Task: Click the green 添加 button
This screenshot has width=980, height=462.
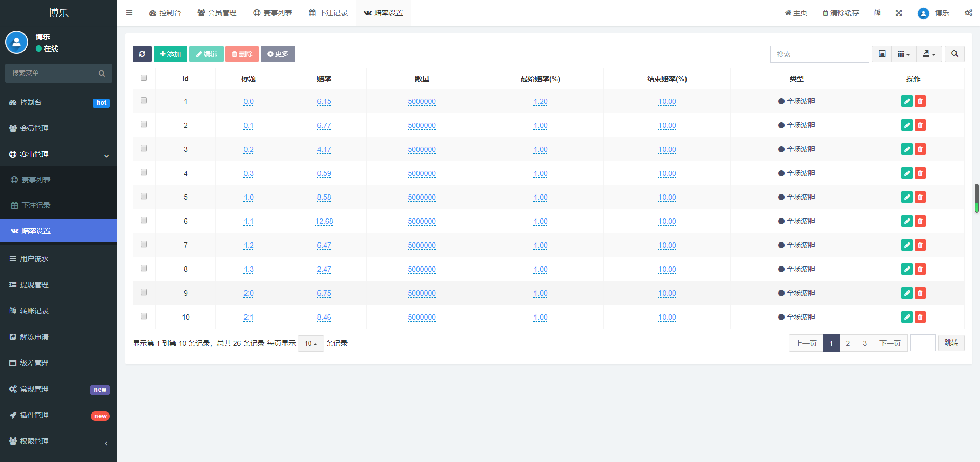Action: [170, 54]
